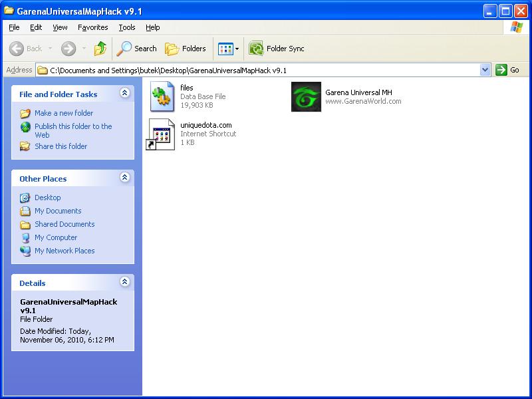Viewport: 532px width, 399px height.
Task: Maximize the GarenaUniversalMapHack v9.1 window
Action: pyautogui.click(x=505, y=11)
